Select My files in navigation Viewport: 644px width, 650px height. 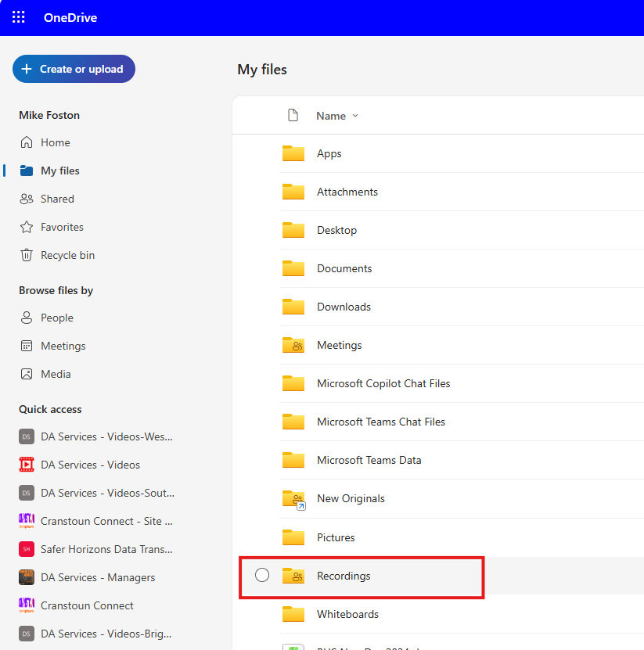pyautogui.click(x=59, y=171)
